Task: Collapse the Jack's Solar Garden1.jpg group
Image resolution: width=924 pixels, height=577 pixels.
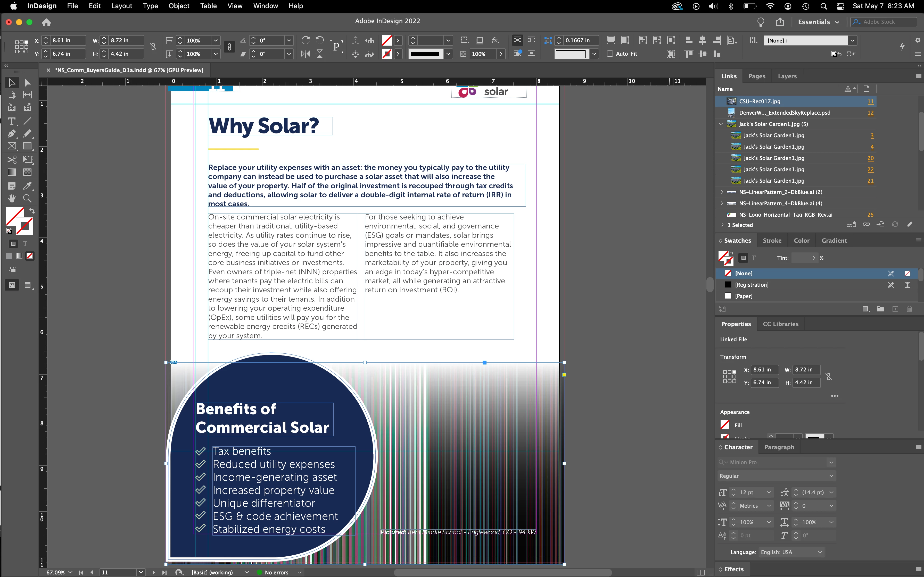Action: [x=721, y=124]
